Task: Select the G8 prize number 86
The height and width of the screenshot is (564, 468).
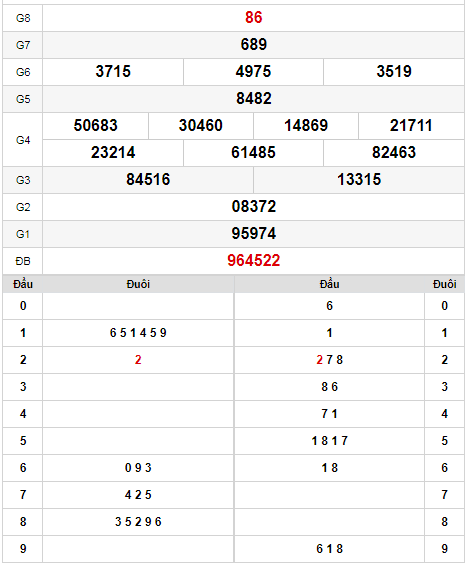Action: point(254,18)
